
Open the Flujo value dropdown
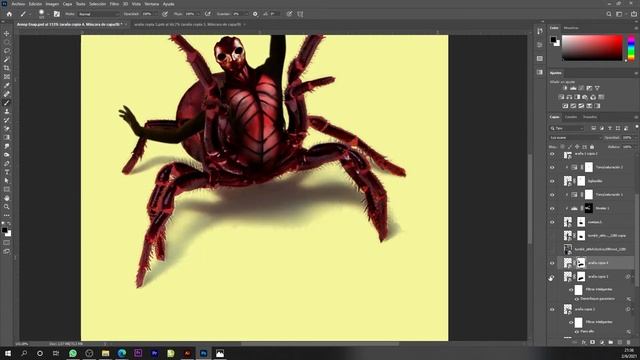pyautogui.click(x=198, y=14)
